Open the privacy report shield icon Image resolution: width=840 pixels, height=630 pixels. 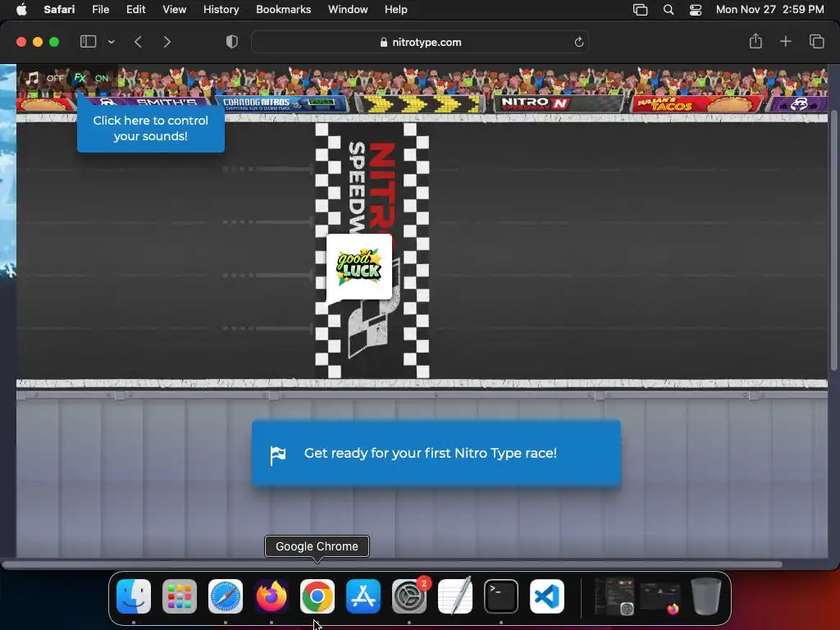pos(232,42)
